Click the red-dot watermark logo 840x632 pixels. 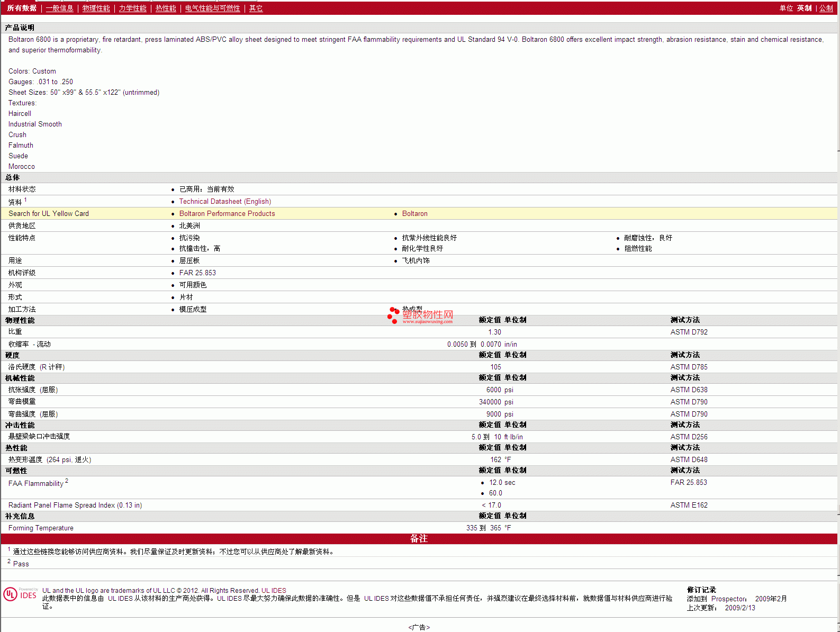pyautogui.click(x=393, y=315)
